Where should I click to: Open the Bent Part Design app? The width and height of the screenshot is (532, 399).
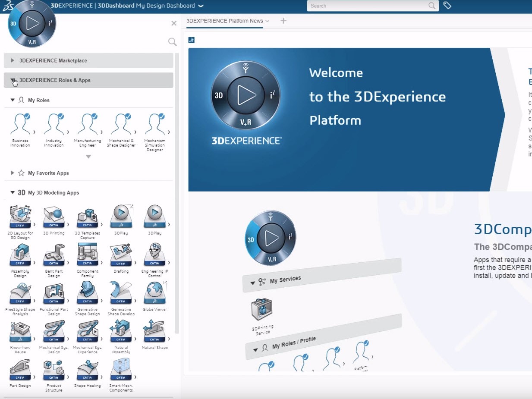(54, 255)
